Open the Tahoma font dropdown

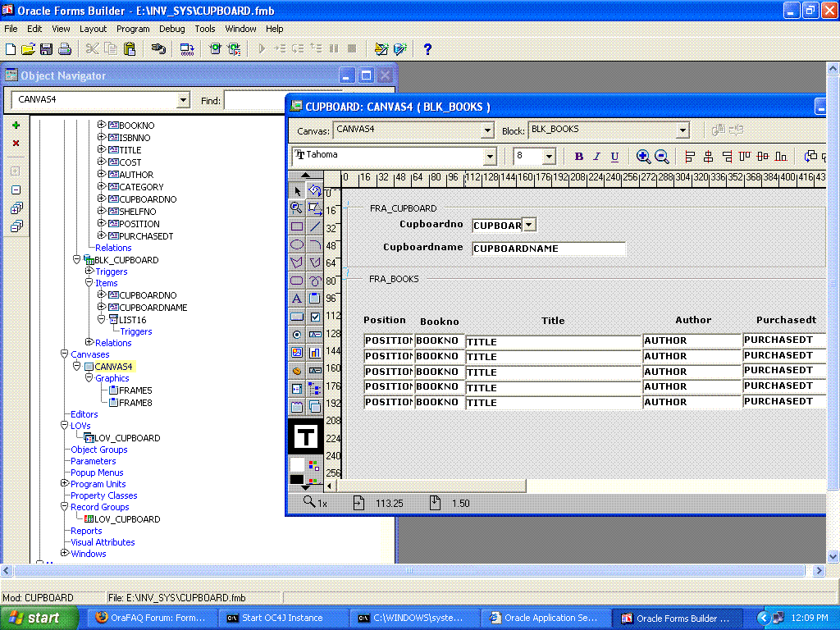[x=491, y=157]
